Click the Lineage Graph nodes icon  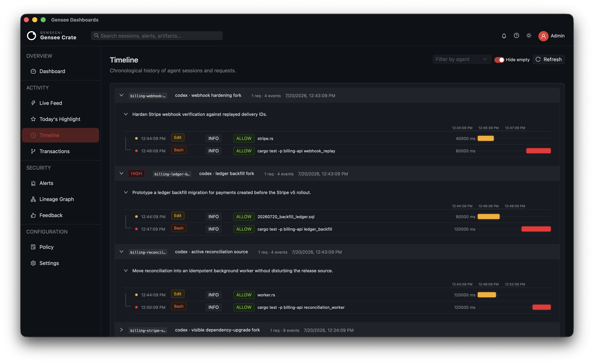pos(33,199)
